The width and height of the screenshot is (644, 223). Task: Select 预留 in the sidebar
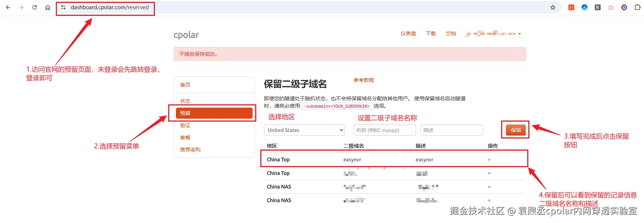(x=214, y=113)
